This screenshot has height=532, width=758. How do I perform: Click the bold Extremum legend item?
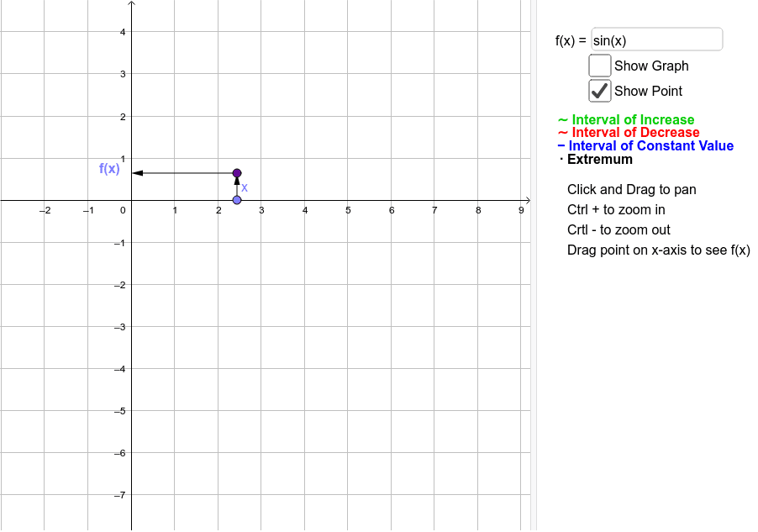pos(599,159)
